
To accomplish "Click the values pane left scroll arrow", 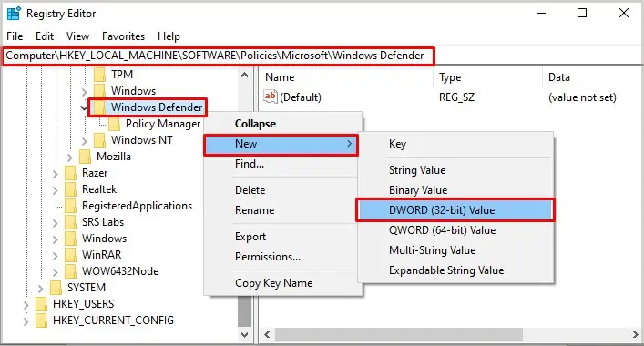I will (x=267, y=335).
